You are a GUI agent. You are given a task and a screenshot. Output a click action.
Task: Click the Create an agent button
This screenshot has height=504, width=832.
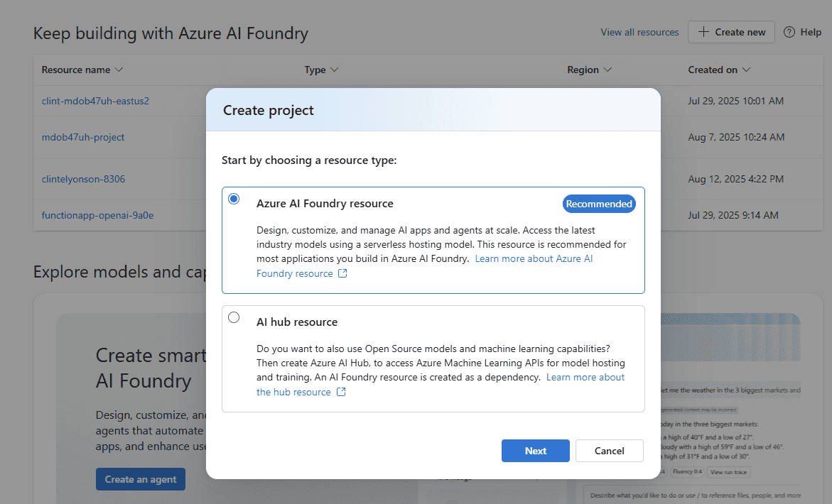pyautogui.click(x=141, y=479)
